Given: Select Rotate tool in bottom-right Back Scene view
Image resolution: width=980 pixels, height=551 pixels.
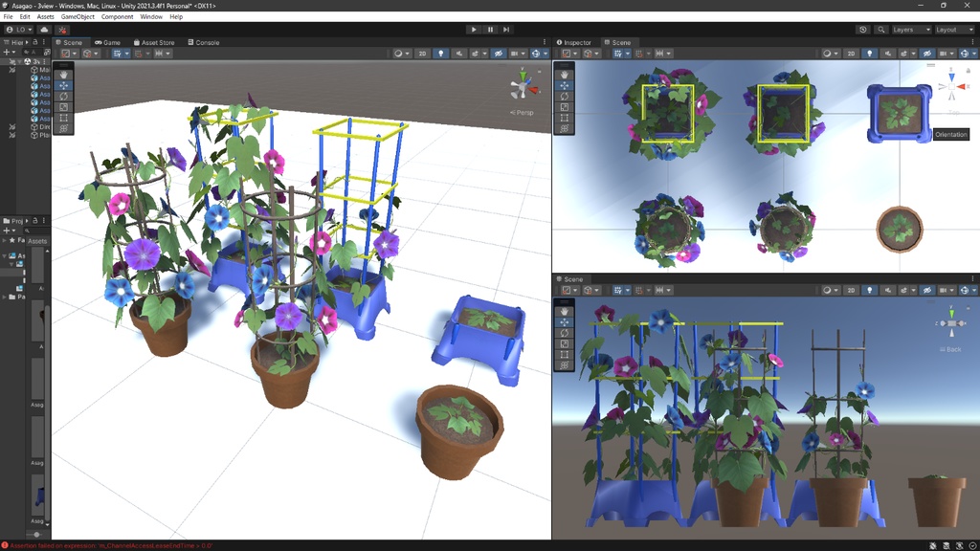Looking at the screenshot, I should click(565, 333).
